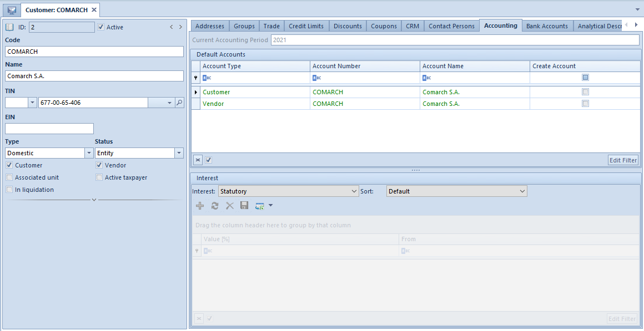
Task: Click Account Number filter ABC icon
Action: point(317,78)
